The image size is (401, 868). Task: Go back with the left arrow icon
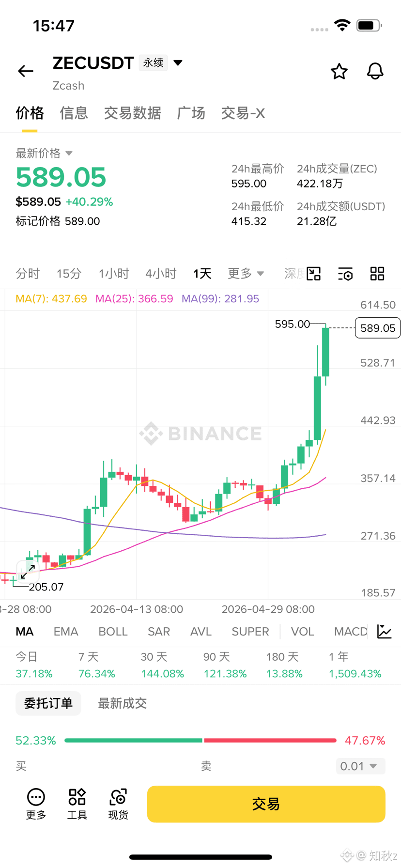coord(26,71)
